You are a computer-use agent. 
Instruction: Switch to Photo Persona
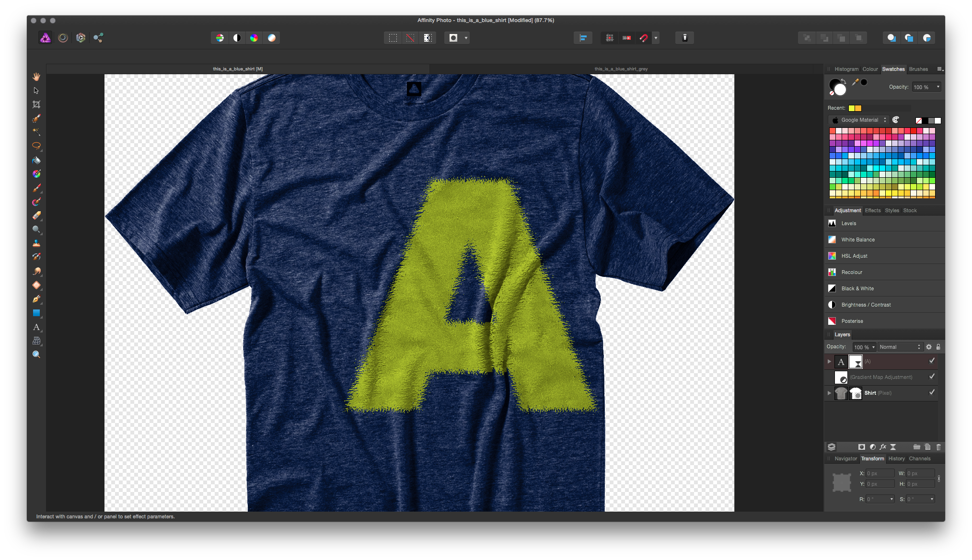[46, 38]
